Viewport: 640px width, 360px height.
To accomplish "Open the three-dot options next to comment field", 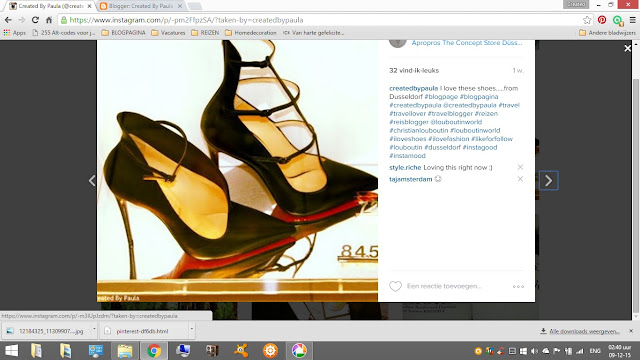I will point(518,287).
